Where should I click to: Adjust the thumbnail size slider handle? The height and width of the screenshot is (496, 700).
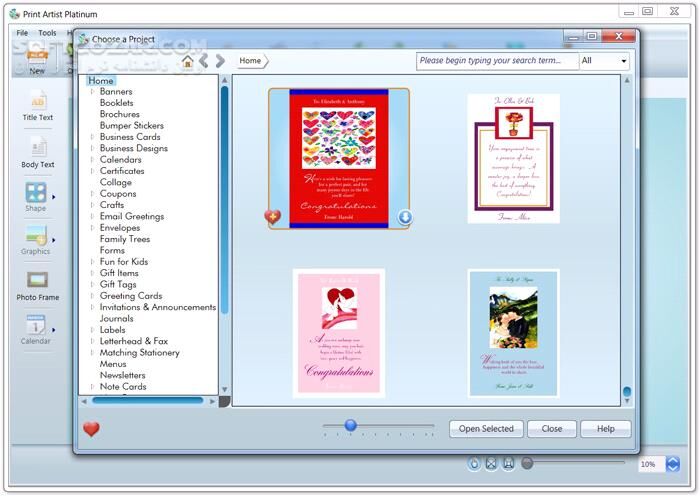coord(351,425)
